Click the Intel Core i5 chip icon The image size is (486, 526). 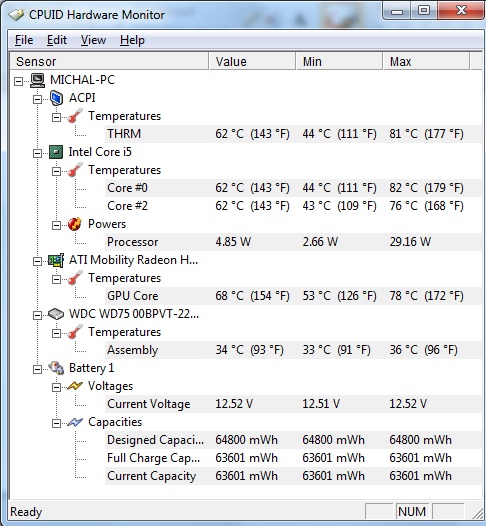click(56, 152)
